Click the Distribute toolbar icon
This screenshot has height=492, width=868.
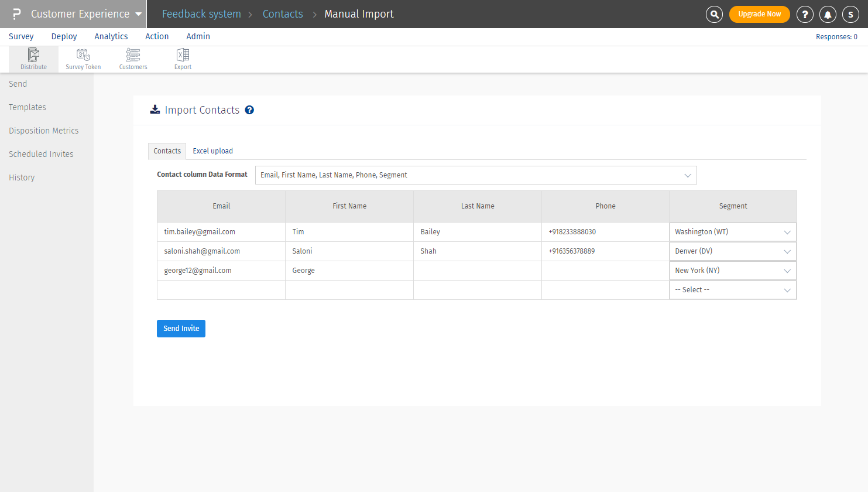33,55
